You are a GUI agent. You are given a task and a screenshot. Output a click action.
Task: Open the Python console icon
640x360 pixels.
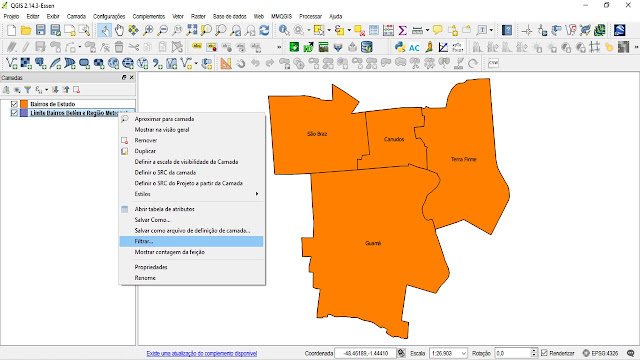click(x=400, y=47)
